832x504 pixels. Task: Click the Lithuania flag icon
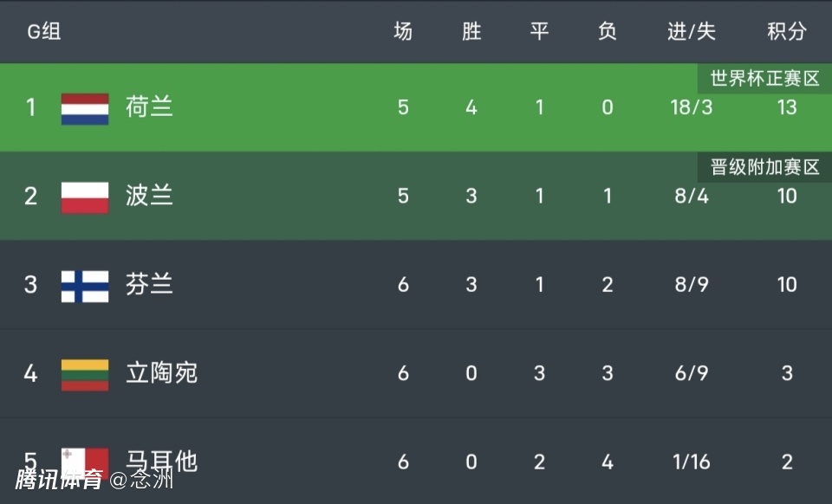point(85,374)
